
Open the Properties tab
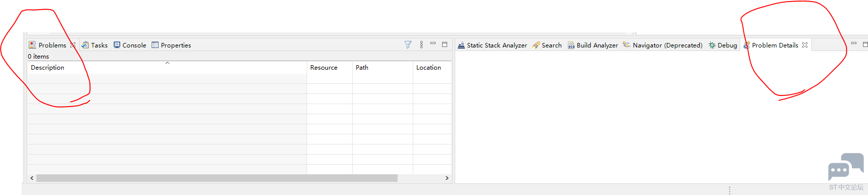click(171, 45)
